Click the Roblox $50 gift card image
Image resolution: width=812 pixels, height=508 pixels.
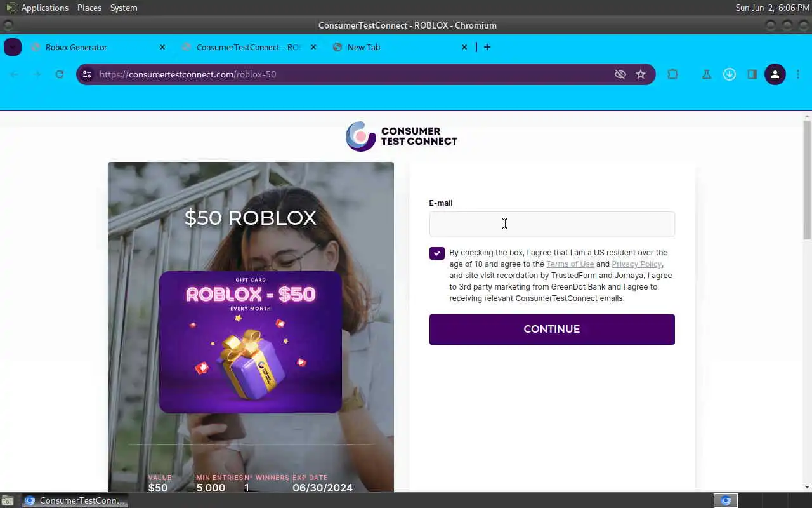coord(251,342)
